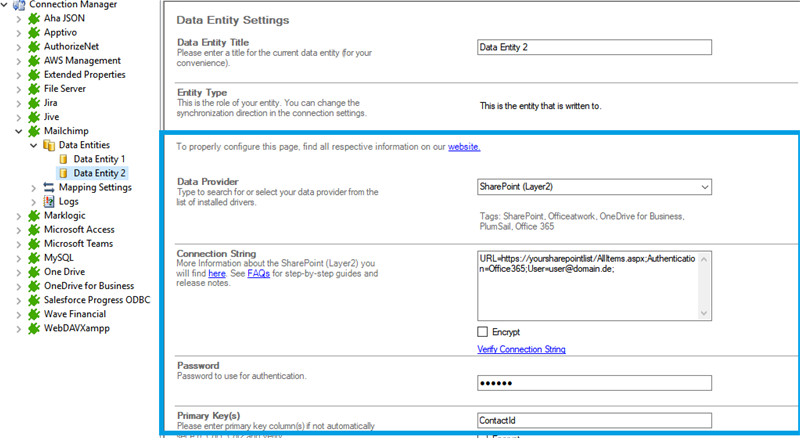Screen dimensions: 800x438
Task: Follow the website link
Action: [463, 147]
